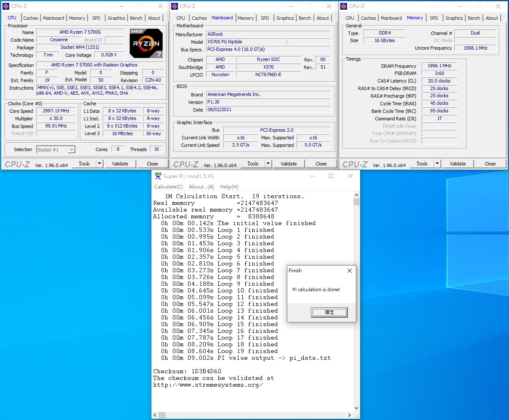Select the Bench tab in the CPU window
This screenshot has height=420, width=509.
tap(136, 18)
